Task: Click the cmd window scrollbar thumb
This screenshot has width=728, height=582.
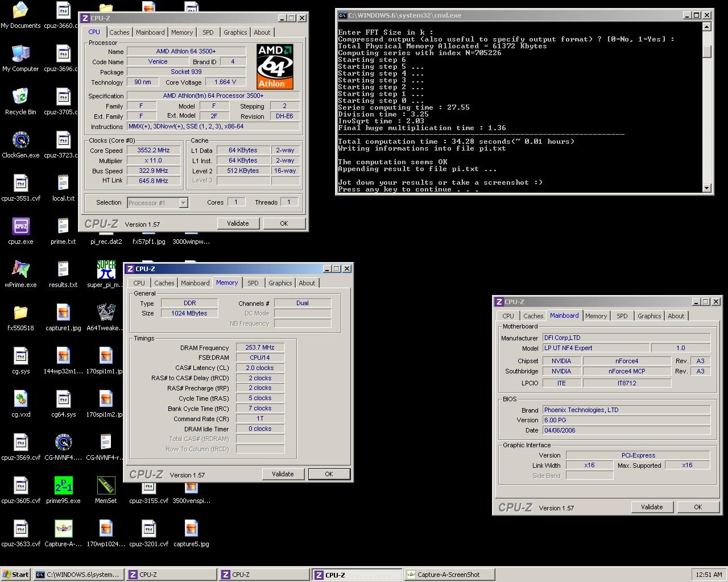Action: tap(707, 52)
